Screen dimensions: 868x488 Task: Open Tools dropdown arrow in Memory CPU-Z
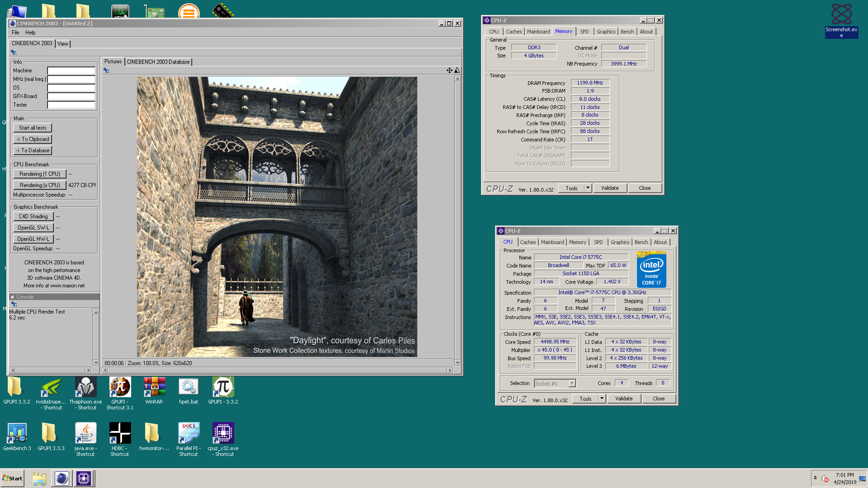point(588,188)
